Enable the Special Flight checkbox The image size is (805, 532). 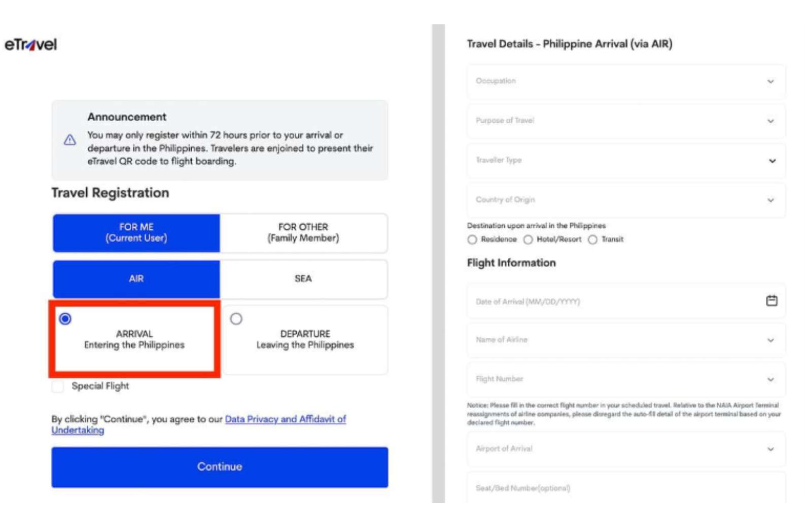(58, 385)
